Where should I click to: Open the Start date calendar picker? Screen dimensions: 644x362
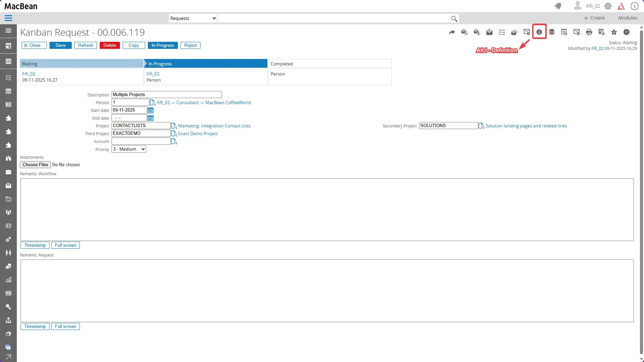click(150, 110)
